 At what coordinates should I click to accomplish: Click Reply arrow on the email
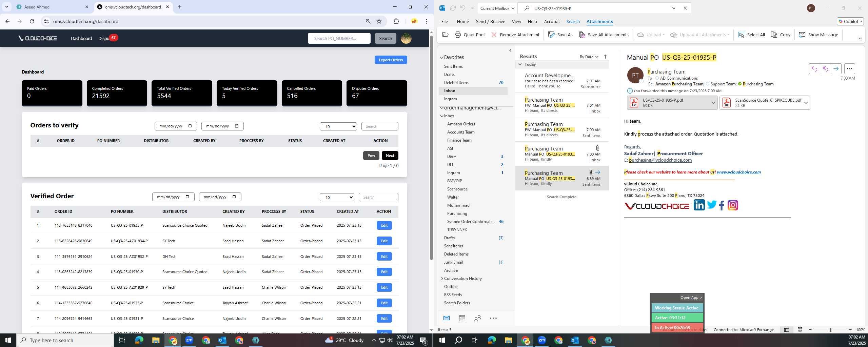click(814, 69)
